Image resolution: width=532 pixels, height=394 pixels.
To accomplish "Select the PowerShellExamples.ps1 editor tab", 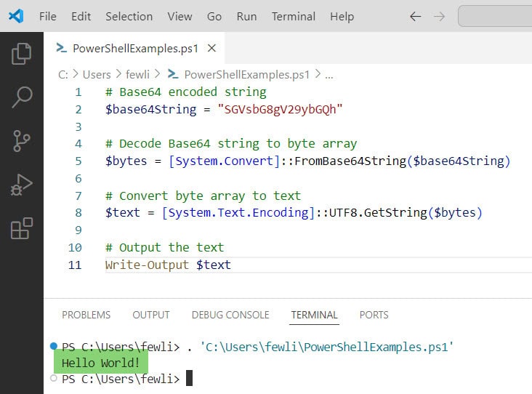I will pos(134,48).
